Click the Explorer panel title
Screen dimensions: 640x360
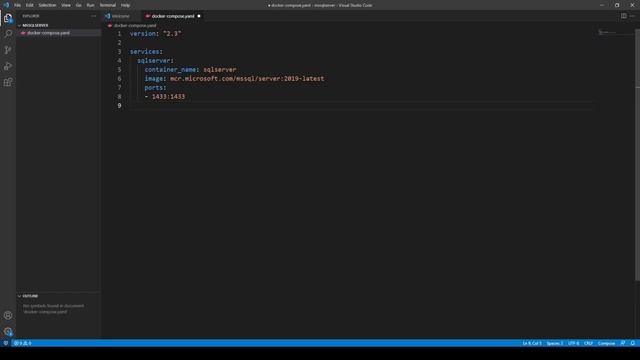(x=31, y=16)
